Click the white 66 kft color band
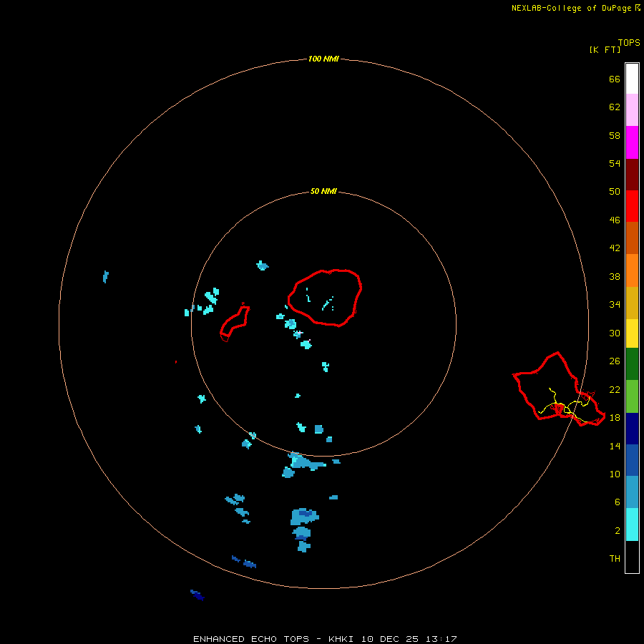This screenshot has width=644, height=644. [632, 79]
